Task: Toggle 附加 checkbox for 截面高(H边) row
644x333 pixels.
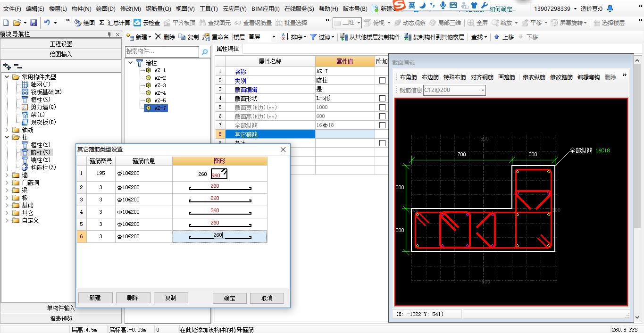Action: pos(382,117)
